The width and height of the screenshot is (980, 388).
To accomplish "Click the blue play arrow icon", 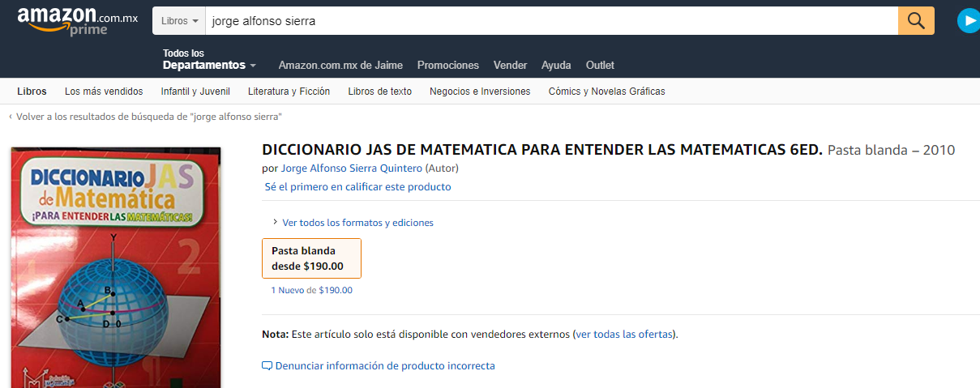I will click(969, 21).
